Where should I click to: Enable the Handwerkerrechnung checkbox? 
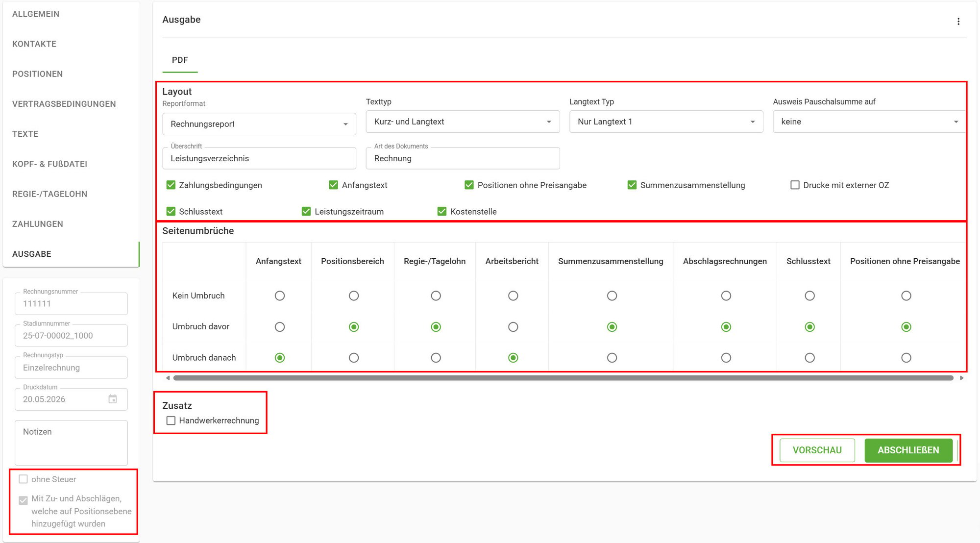click(x=171, y=420)
